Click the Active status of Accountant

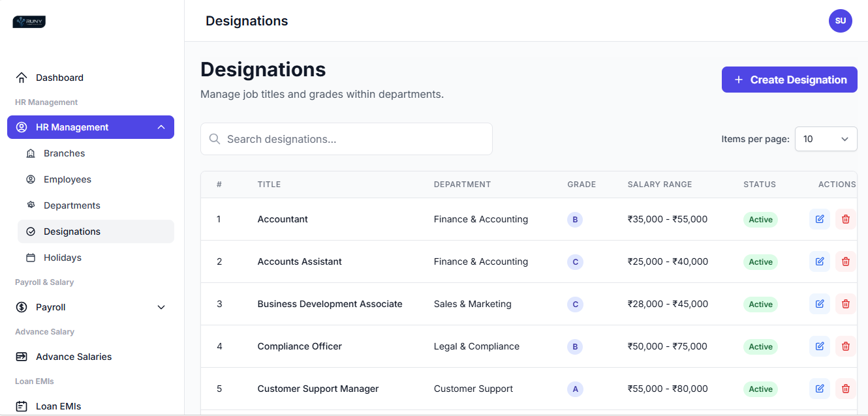click(760, 220)
